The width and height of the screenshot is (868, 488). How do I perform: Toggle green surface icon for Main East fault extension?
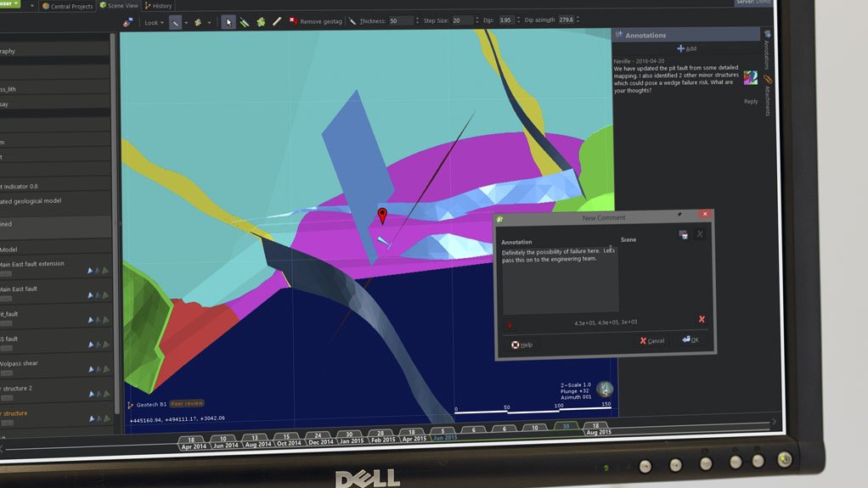(105, 271)
